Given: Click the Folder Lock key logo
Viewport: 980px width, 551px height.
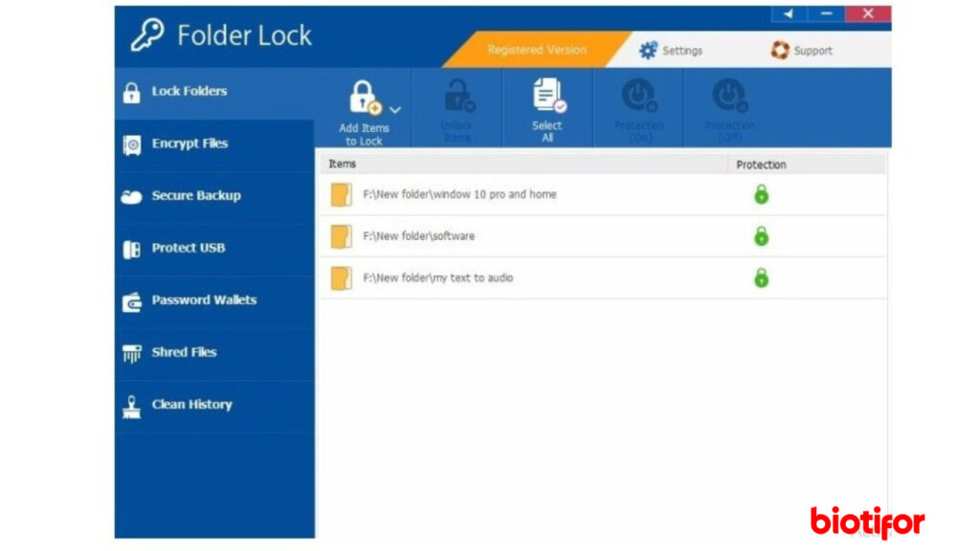Looking at the screenshot, I should pyautogui.click(x=147, y=34).
